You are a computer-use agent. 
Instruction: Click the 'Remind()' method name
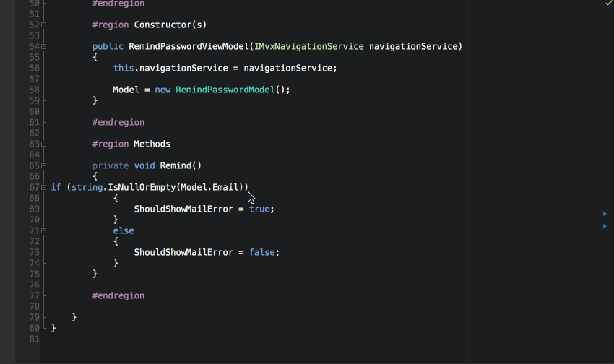[181, 165]
